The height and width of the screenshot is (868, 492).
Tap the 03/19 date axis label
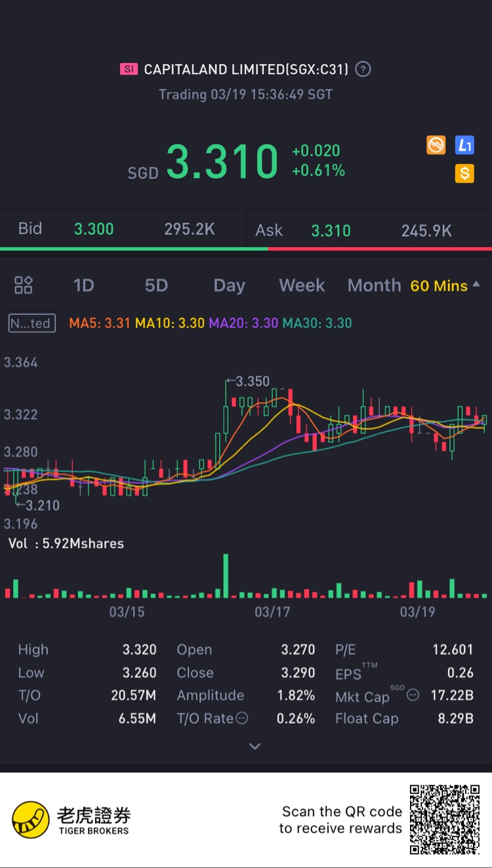point(417,612)
